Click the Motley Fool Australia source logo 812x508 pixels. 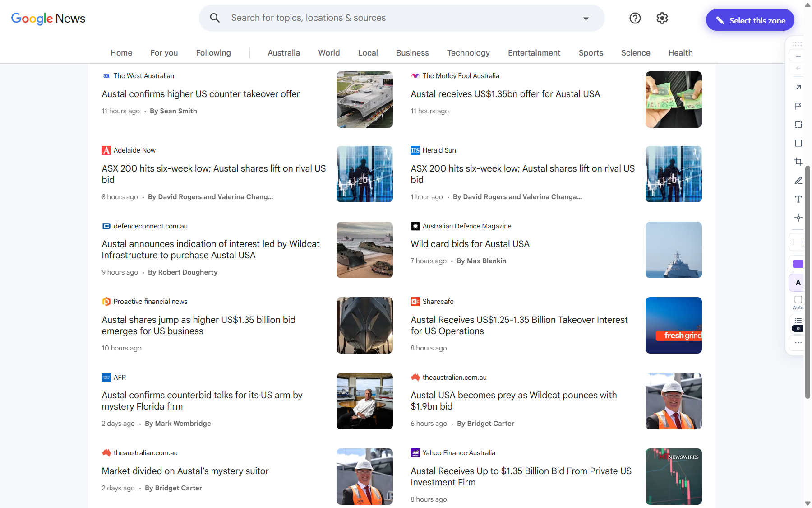(415, 76)
